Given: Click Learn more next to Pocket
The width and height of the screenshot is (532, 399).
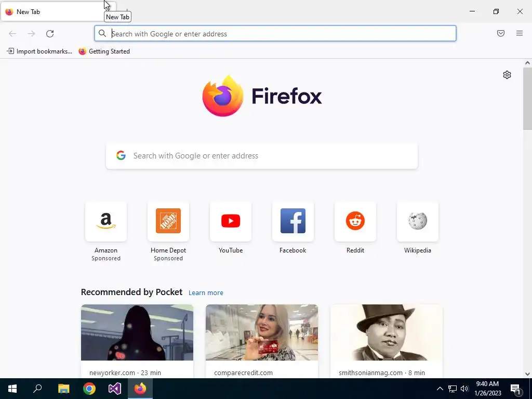Looking at the screenshot, I should [x=206, y=293].
